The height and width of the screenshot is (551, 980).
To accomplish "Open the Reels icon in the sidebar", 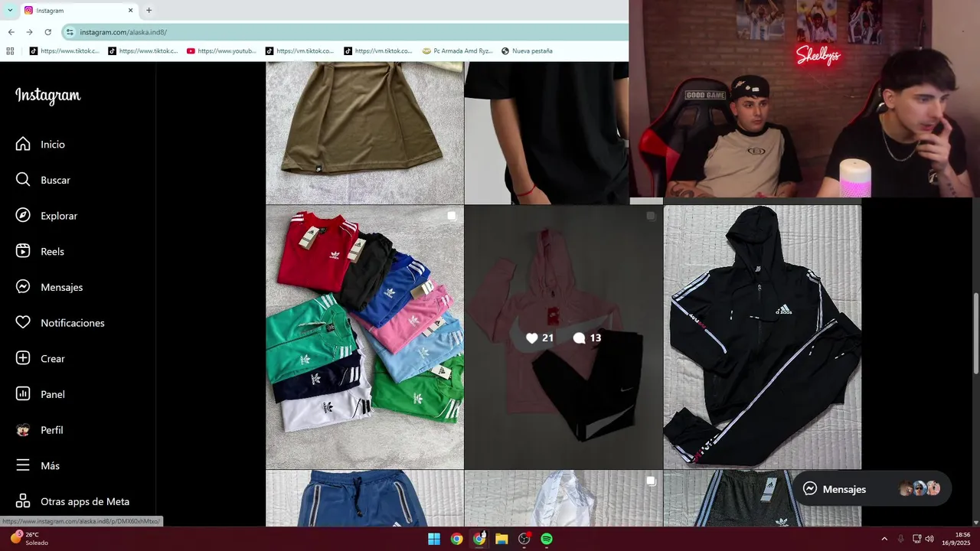I will (23, 251).
